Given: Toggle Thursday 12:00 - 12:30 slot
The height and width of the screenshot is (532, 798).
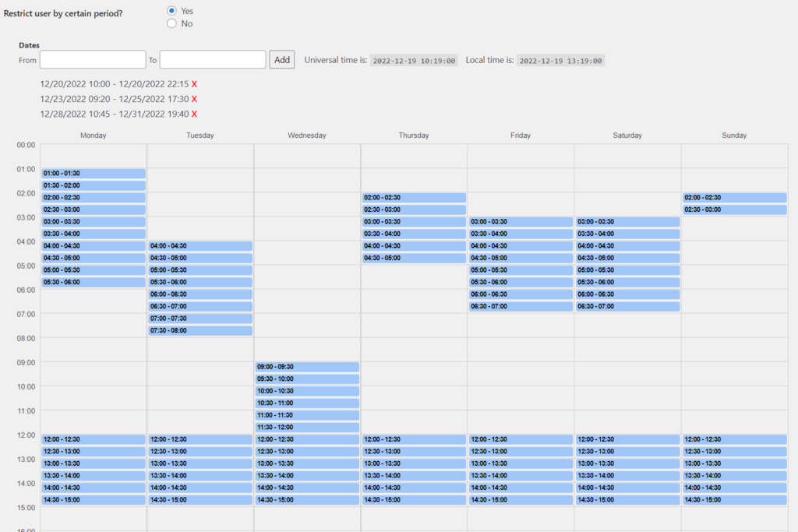Looking at the screenshot, I should tap(415, 439).
